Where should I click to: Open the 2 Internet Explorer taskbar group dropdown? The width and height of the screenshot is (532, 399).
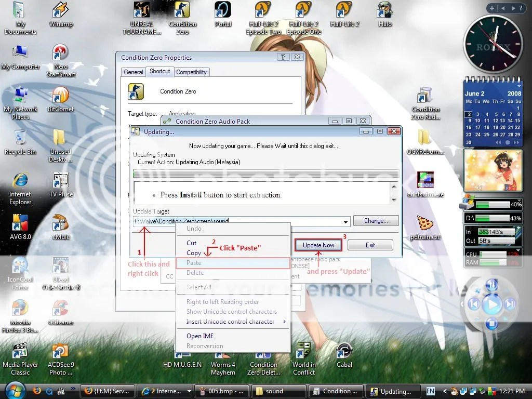coord(189,391)
